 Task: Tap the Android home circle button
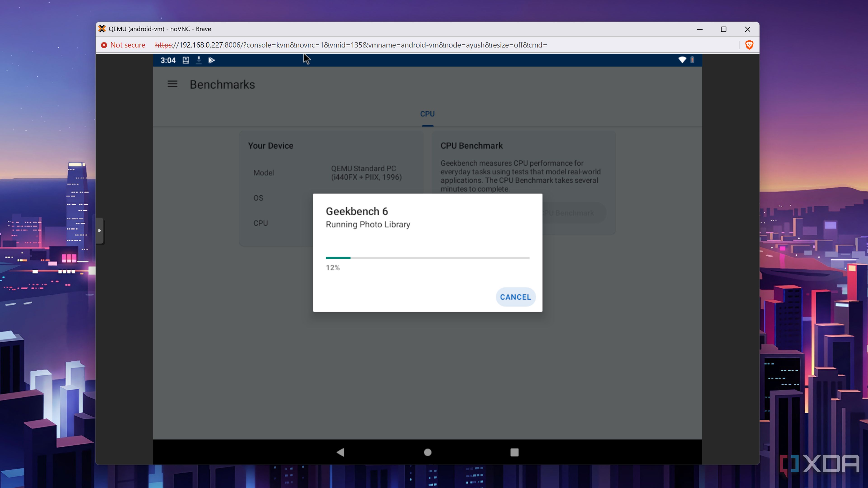tap(427, 452)
